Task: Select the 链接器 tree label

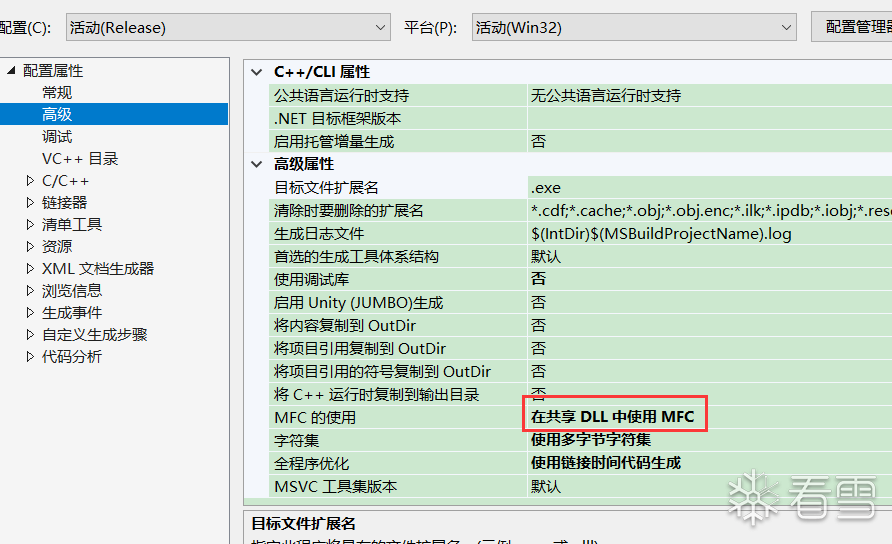Action: point(64,203)
